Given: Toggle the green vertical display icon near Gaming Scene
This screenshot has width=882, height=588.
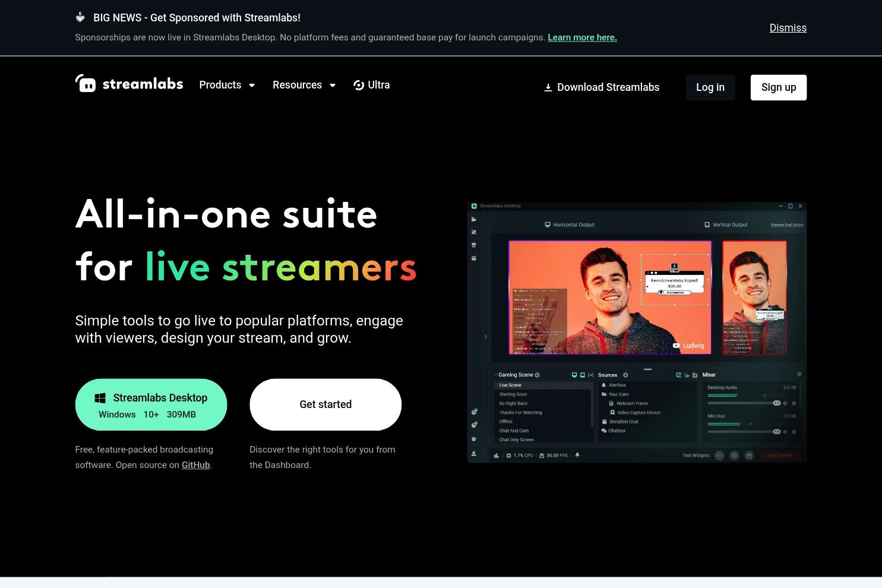Looking at the screenshot, I should 582,375.
